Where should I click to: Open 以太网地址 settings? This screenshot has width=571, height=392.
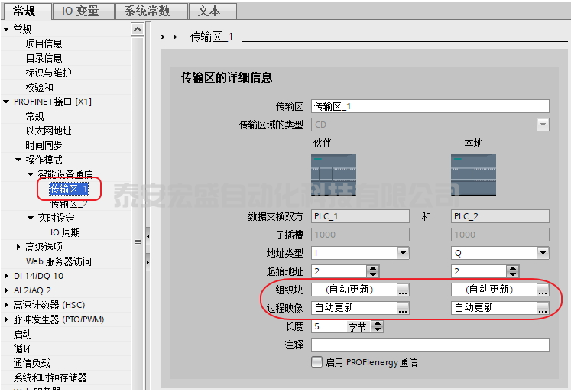pos(48,131)
